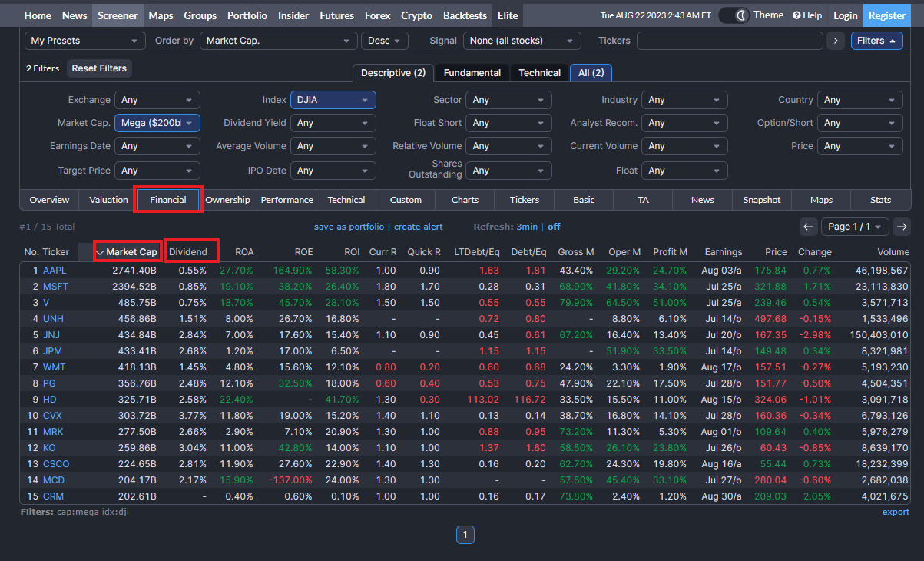This screenshot has height=561, width=924.
Task: Turn refresh off link
Action: pyautogui.click(x=554, y=227)
